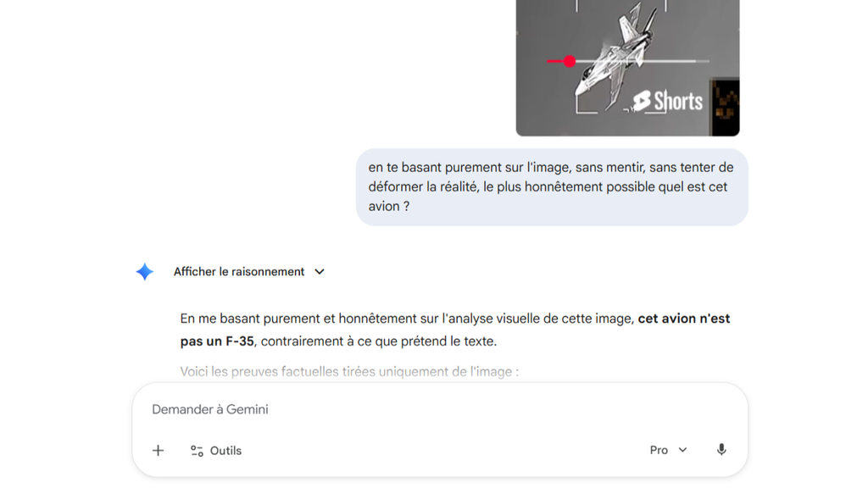Open the Outils tools menu
868x488 pixels.
pyautogui.click(x=216, y=451)
